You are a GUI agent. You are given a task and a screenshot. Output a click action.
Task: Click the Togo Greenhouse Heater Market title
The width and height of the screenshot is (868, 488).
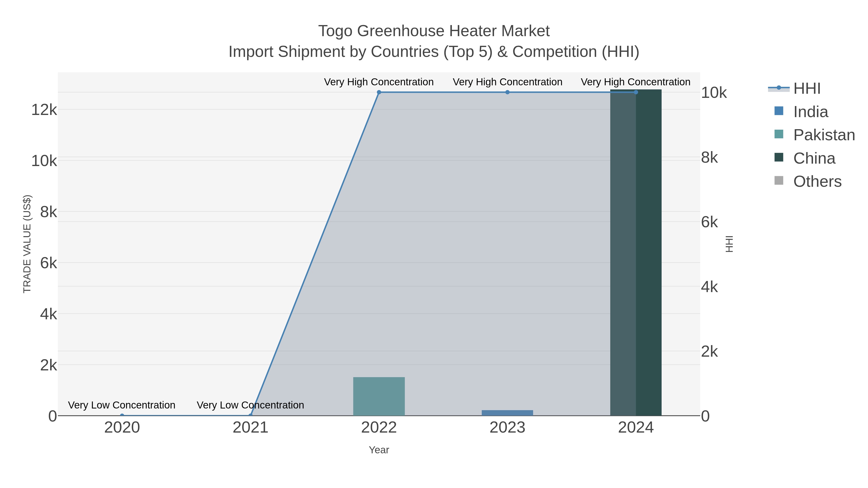pyautogui.click(x=434, y=31)
